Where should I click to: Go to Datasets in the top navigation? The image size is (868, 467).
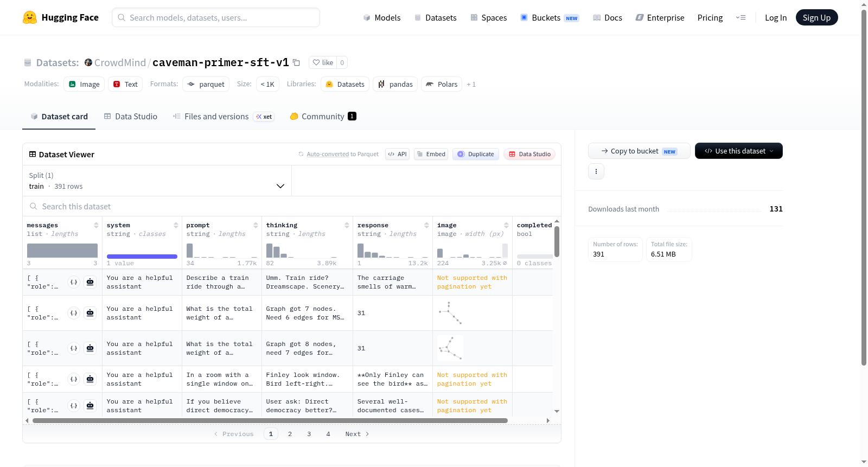click(435, 17)
